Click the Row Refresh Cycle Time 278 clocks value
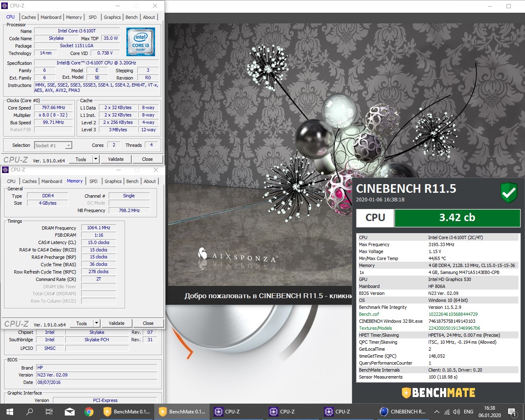The width and height of the screenshot is (525, 420). pos(98,272)
